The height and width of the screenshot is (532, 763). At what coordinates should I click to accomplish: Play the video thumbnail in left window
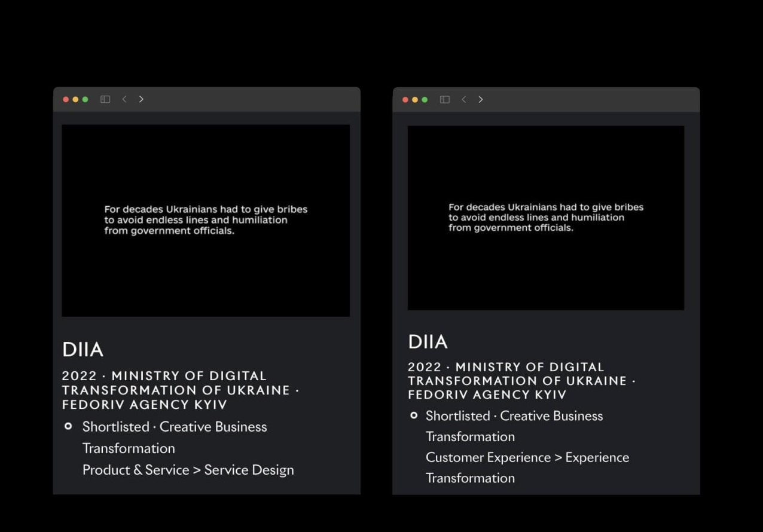click(206, 221)
